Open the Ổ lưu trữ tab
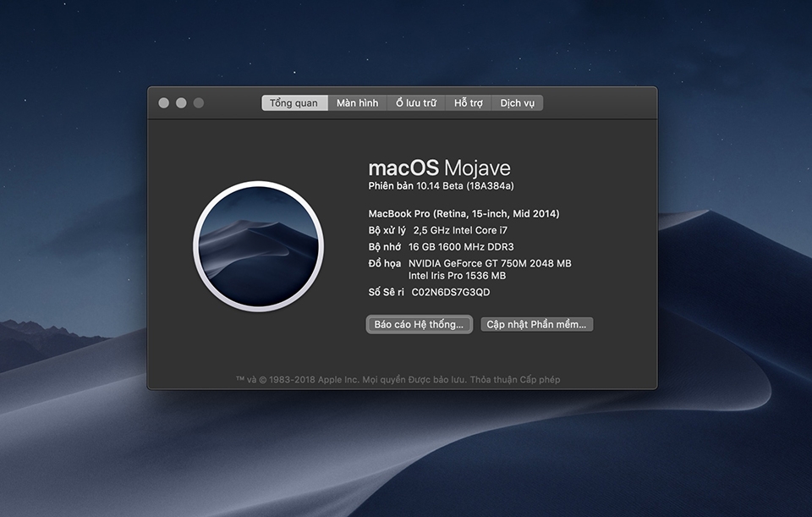This screenshot has width=812, height=517. click(x=416, y=103)
